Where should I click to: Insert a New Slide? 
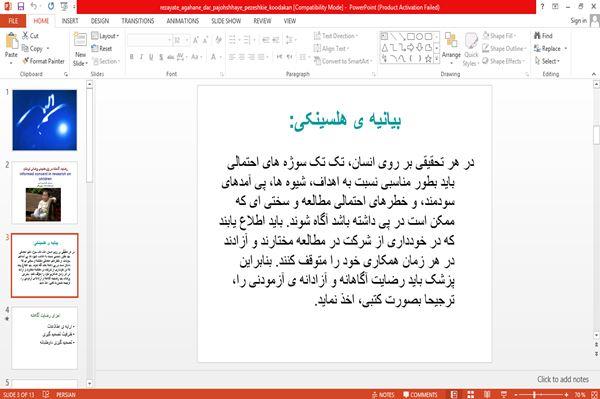(80, 50)
